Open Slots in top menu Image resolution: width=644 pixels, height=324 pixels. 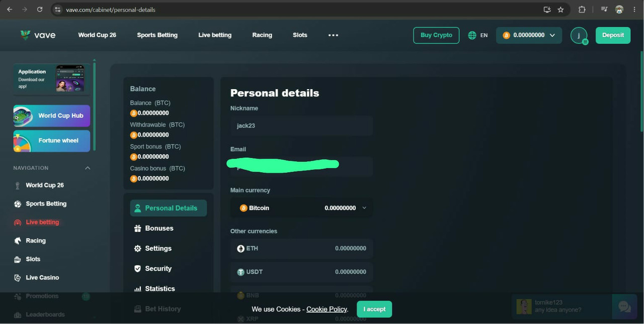300,35
